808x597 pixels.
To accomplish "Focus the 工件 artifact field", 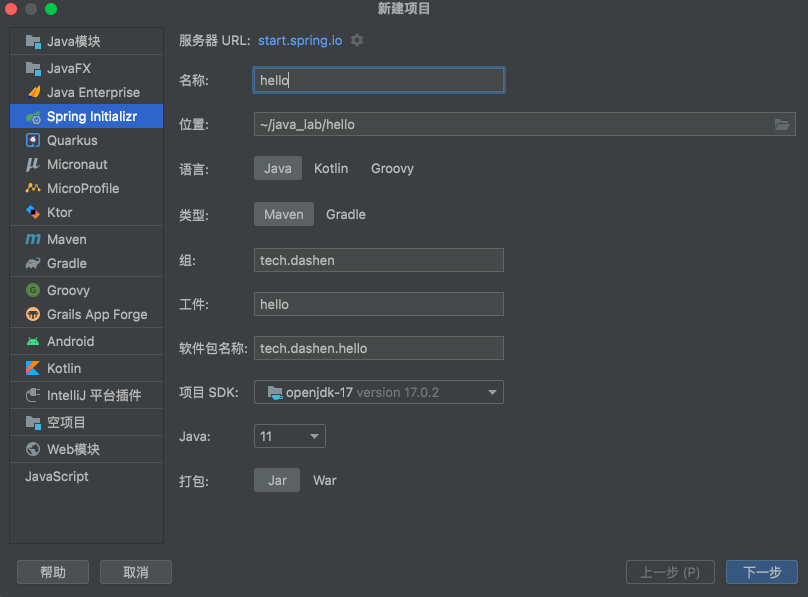I will [x=379, y=304].
